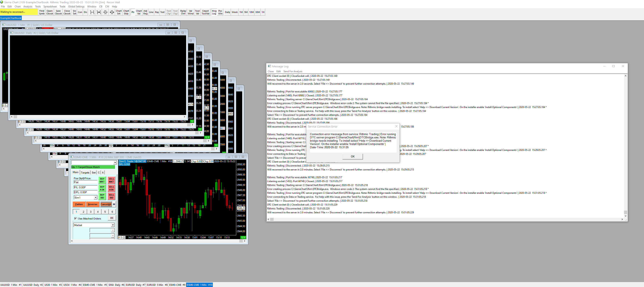Click the Save Chartbook toolbar button
Viewport: 644px width, 287px height.
[58, 12]
